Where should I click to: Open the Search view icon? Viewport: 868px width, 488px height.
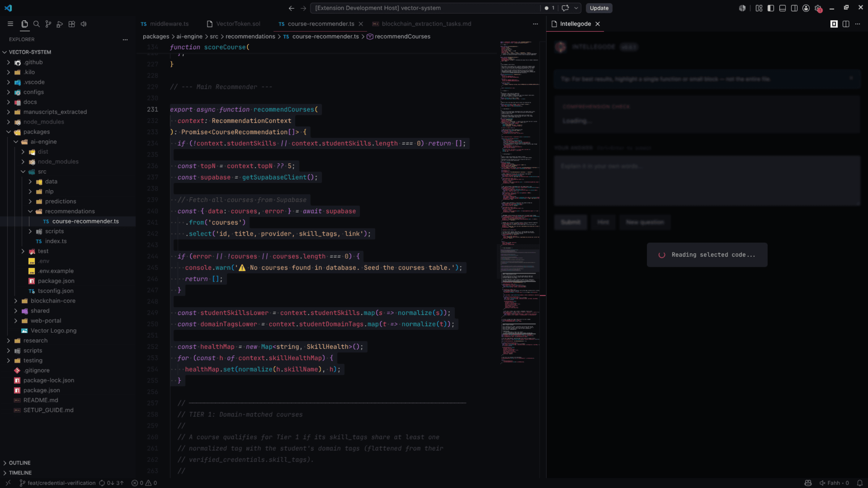point(37,24)
